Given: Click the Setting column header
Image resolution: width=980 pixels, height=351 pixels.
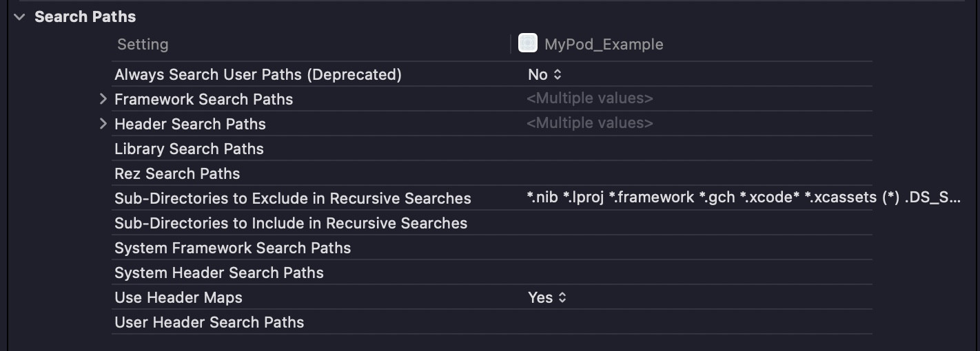Looking at the screenshot, I should click(143, 44).
